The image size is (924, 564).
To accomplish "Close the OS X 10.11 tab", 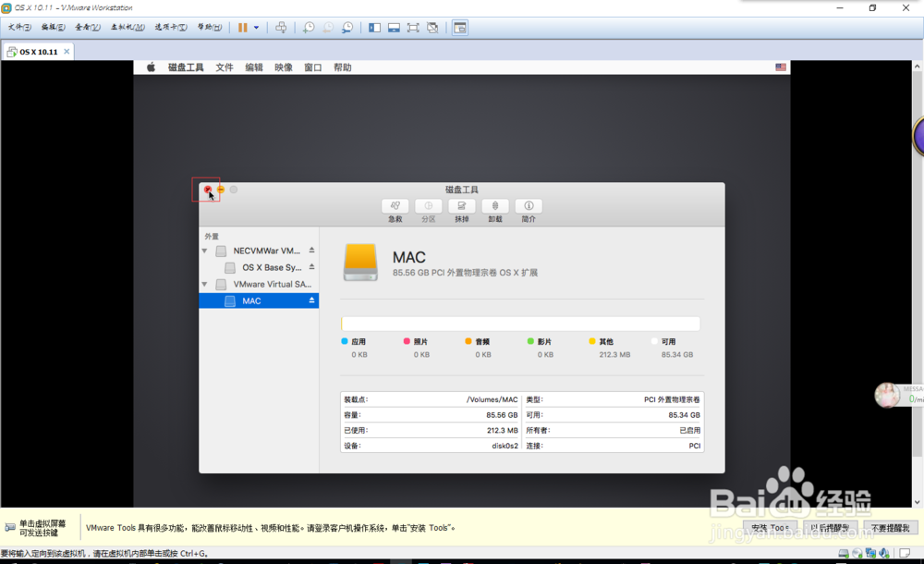I will click(x=67, y=52).
